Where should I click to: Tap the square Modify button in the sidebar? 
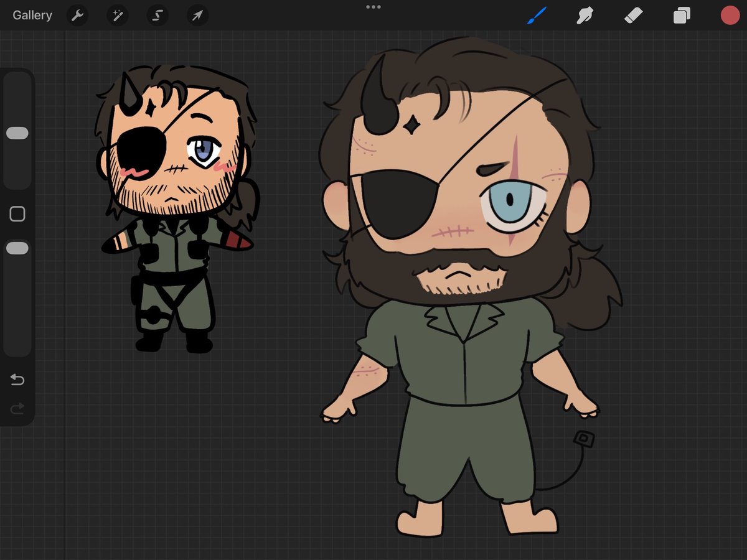17,214
